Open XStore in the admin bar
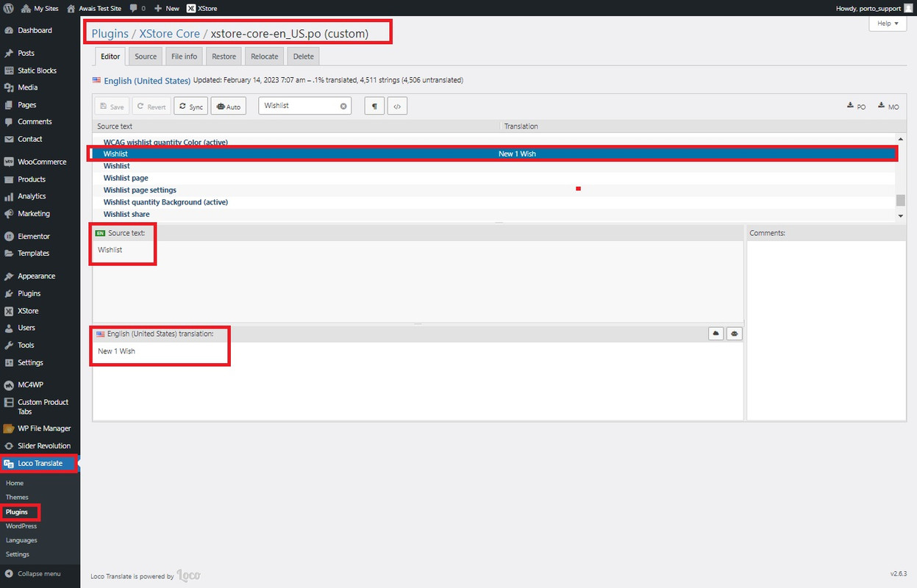Screen dimensions: 917x588 [x=201, y=8]
